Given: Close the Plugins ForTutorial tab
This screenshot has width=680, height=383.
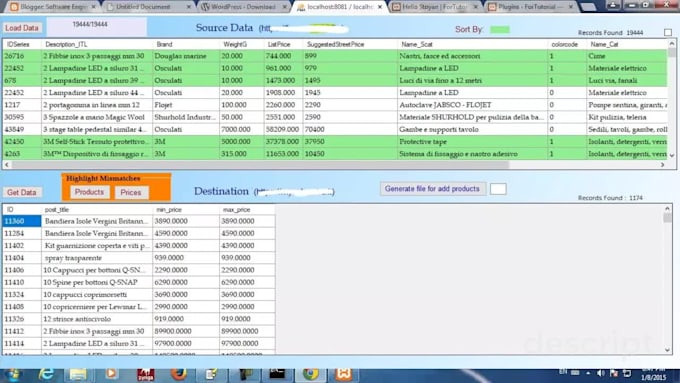Looking at the screenshot, I should (x=571, y=7).
